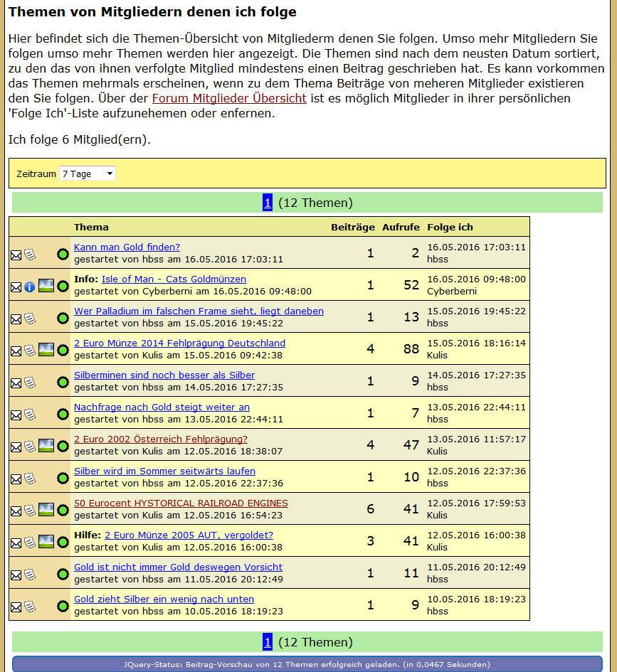The height and width of the screenshot is (672, 617).
Task: Click envelope icon for HYSTORICAL RAILROAD ENGINES row
Action: coord(16,511)
